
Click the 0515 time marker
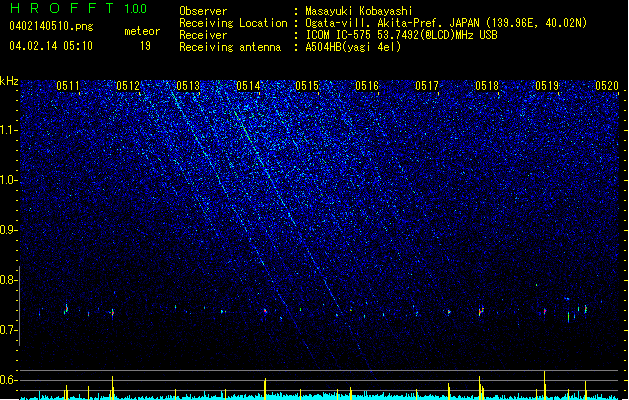click(x=307, y=86)
